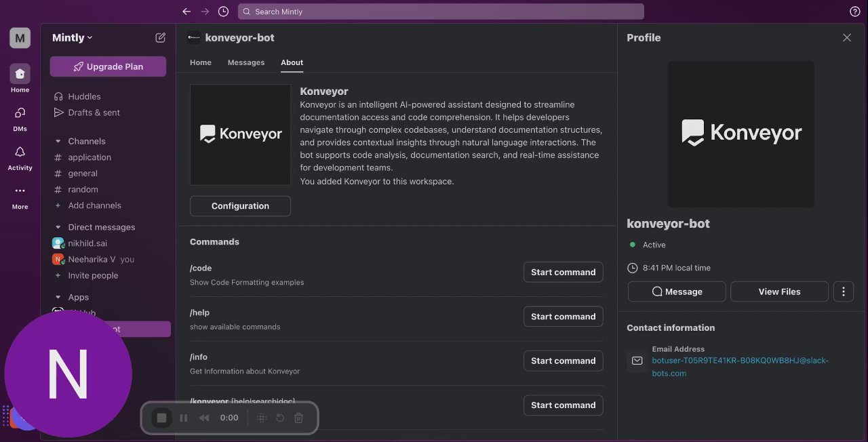This screenshot has height=442, width=868.
Task: Collapse the Apps section
Action: pyautogui.click(x=58, y=298)
